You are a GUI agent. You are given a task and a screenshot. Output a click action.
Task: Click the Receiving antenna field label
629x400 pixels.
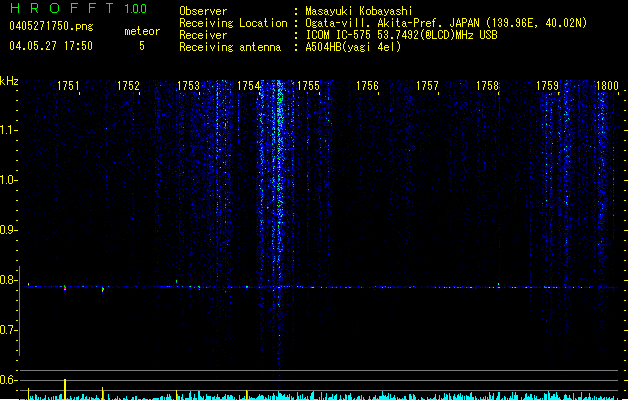pyautogui.click(x=230, y=47)
